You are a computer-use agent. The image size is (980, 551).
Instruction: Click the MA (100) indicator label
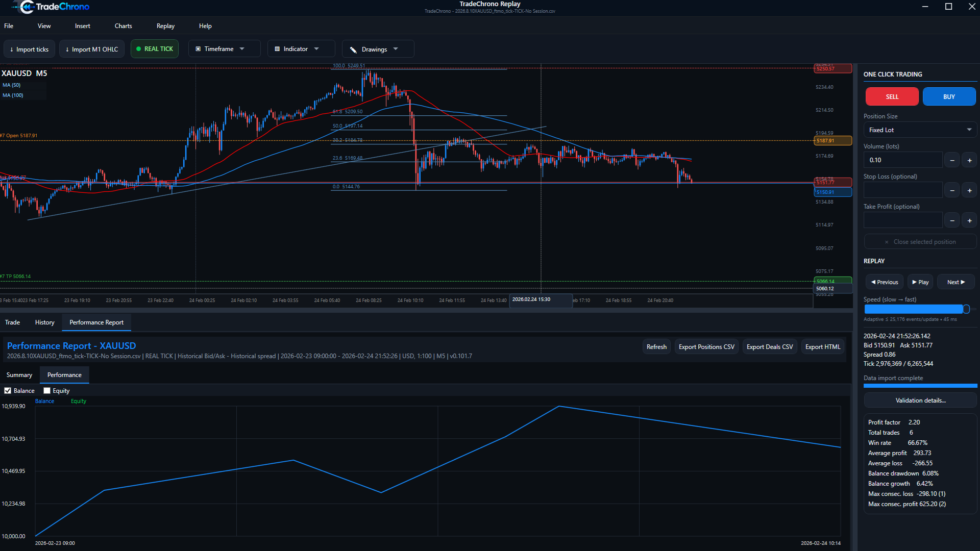pyautogui.click(x=13, y=95)
